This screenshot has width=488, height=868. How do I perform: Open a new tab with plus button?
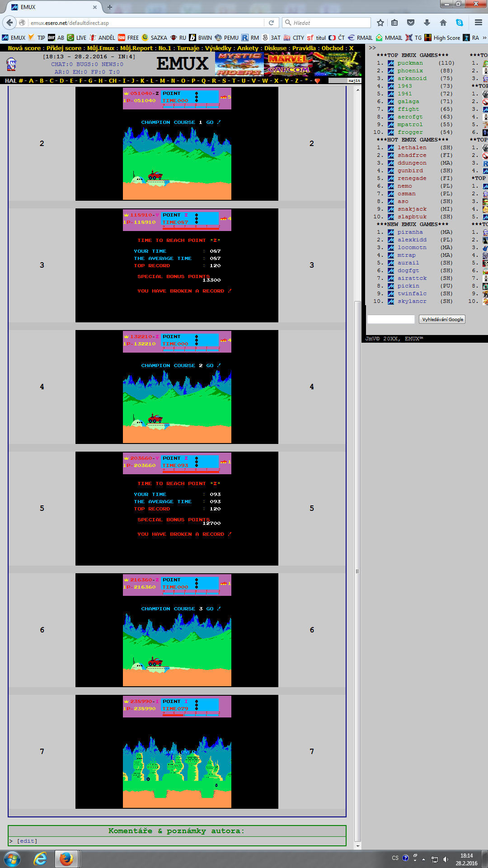(x=109, y=7)
